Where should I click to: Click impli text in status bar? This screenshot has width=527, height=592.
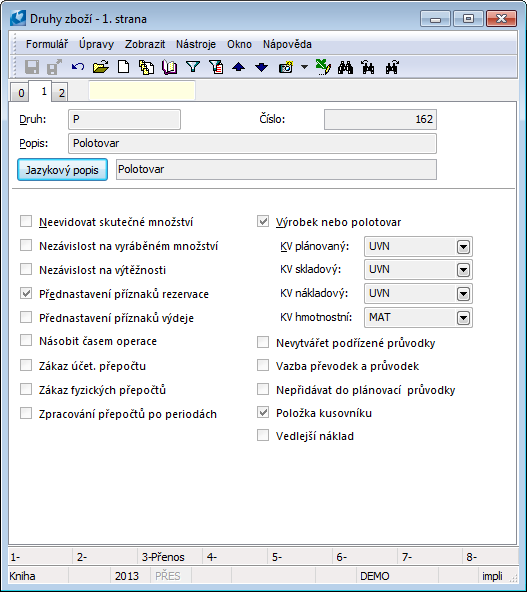click(492, 576)
